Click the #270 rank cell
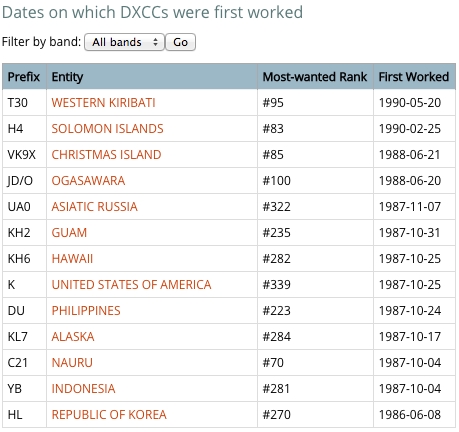This screenshot has width=459, height=432. tap(315, 415)
